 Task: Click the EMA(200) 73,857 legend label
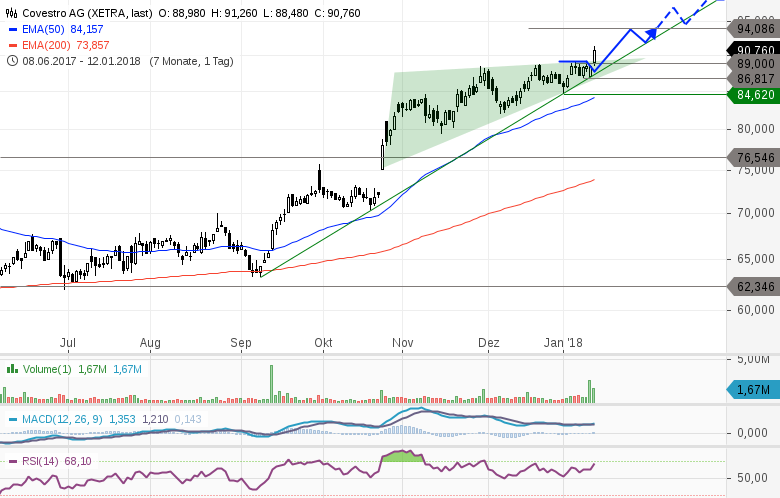coord(66,45)
